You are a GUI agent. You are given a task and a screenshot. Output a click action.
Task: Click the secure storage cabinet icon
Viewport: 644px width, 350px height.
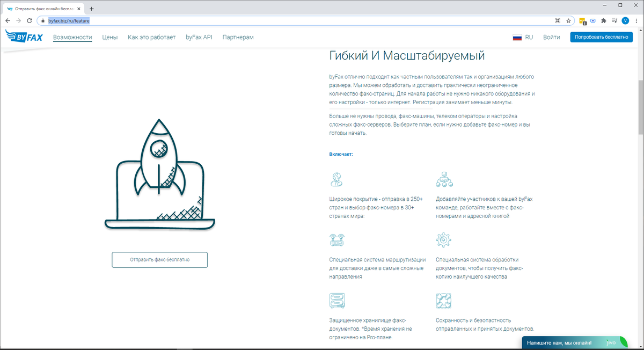tap(336, 300)
